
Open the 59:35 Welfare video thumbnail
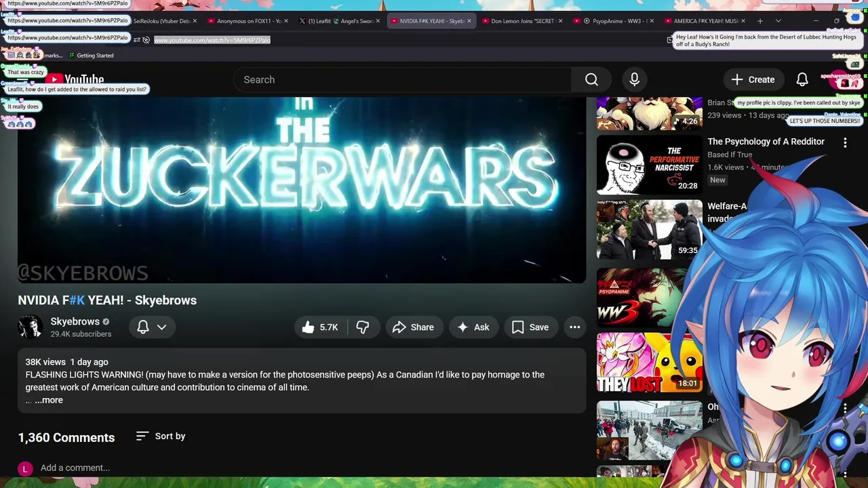tap(650, 230)
